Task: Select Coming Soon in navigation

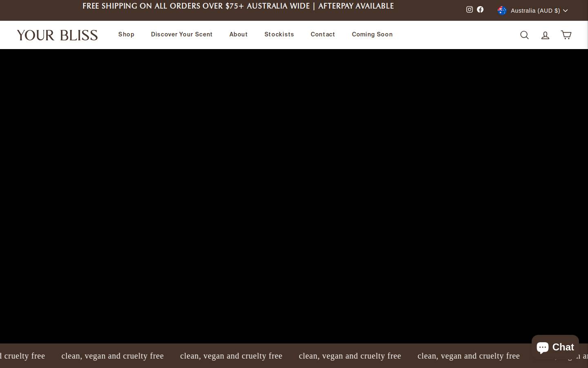Action: pyautogui.click(x=372, y=34)
